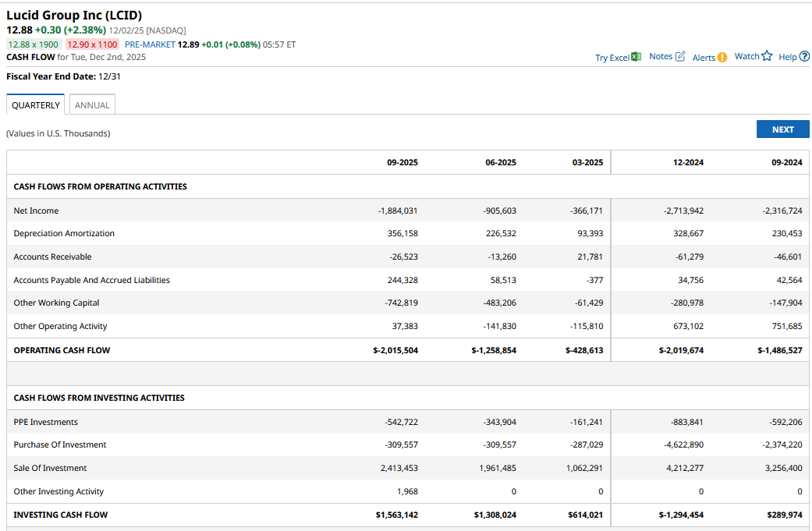Click the Notes pencil icon
This screenshot has height=531, width=812.
pos(680,57)
